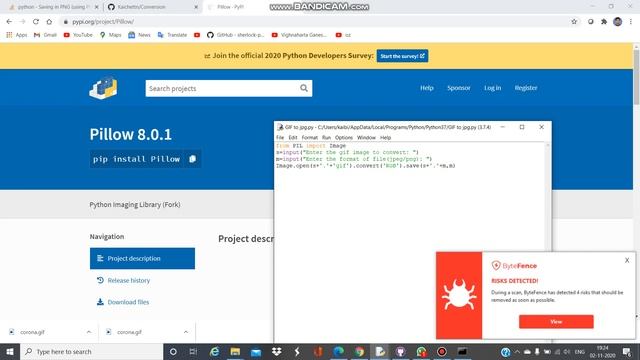Screen dimensions: 640x360
Task: Close the ByteFence risks popup
Action: (x=627, y=260)
